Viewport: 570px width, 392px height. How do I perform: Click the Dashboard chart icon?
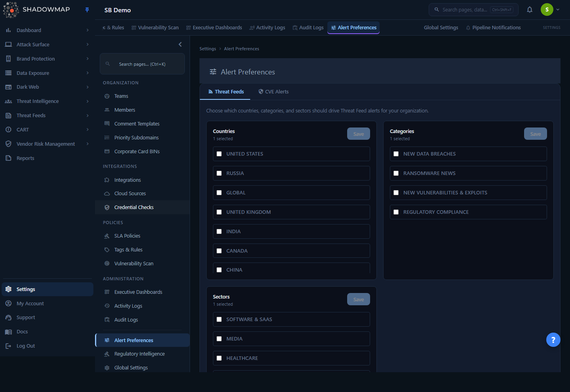(8, 30)
